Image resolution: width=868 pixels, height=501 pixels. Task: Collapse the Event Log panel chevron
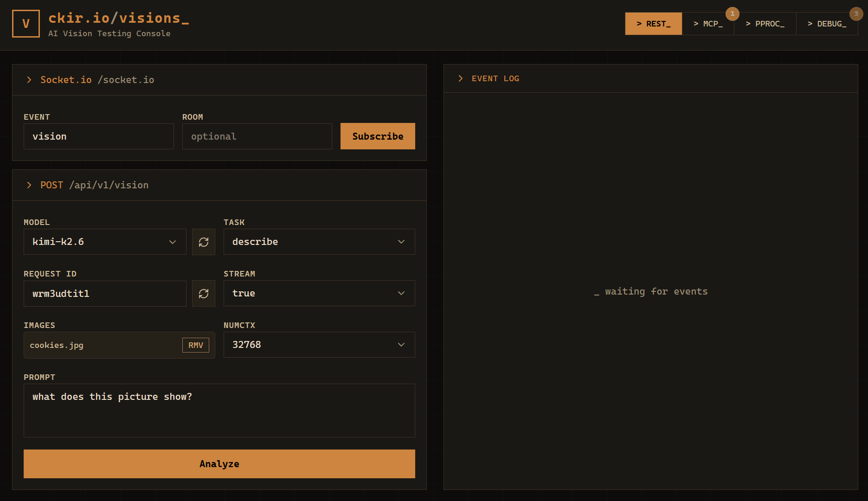click(461, 78)
